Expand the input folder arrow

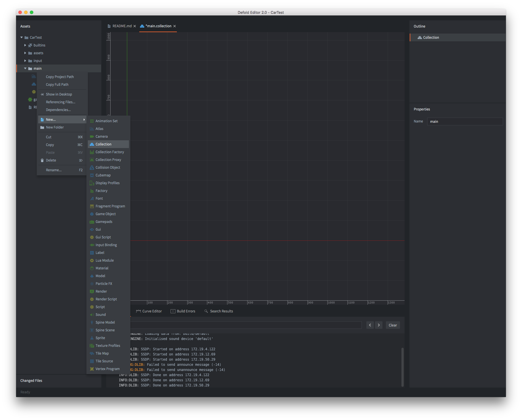point(25,61)
